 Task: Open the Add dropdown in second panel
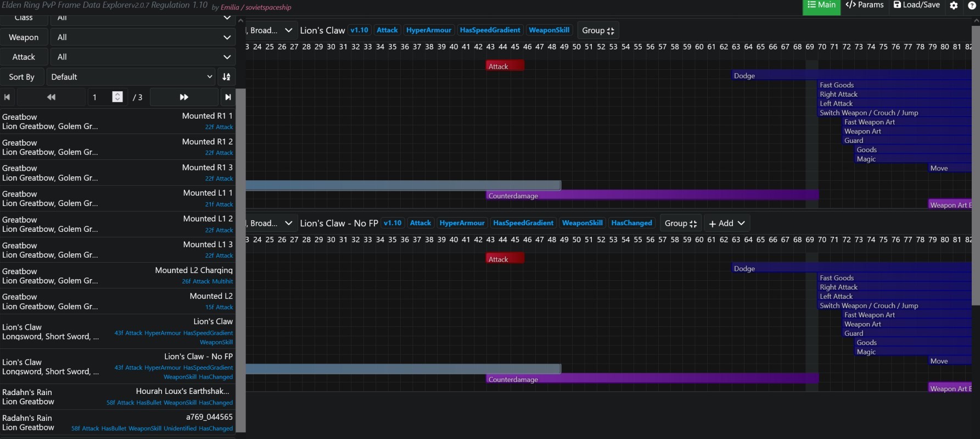click(x=726, y=223)
